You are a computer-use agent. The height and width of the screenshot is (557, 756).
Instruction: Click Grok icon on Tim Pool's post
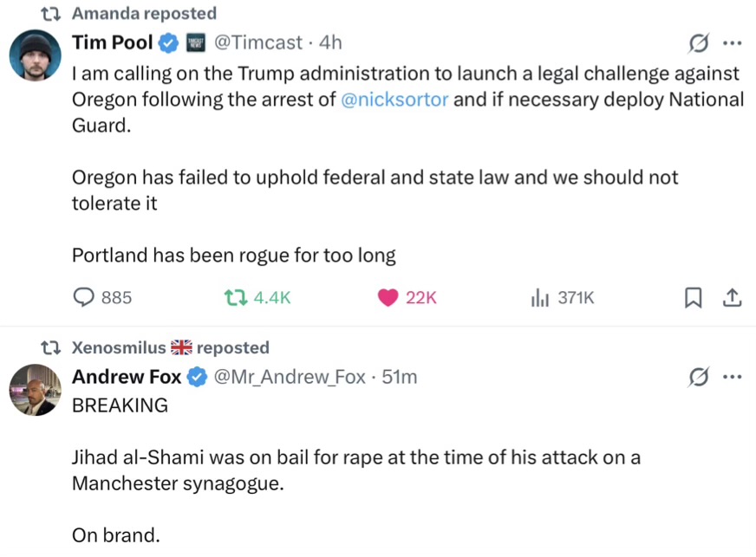(699, 42)
